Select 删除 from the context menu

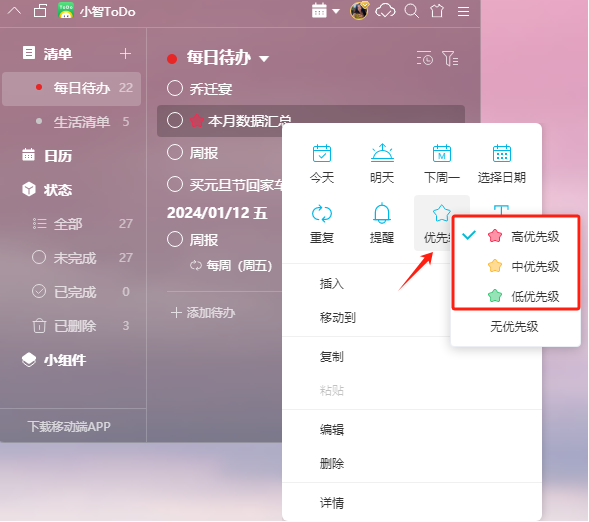(x=332, y=463)
